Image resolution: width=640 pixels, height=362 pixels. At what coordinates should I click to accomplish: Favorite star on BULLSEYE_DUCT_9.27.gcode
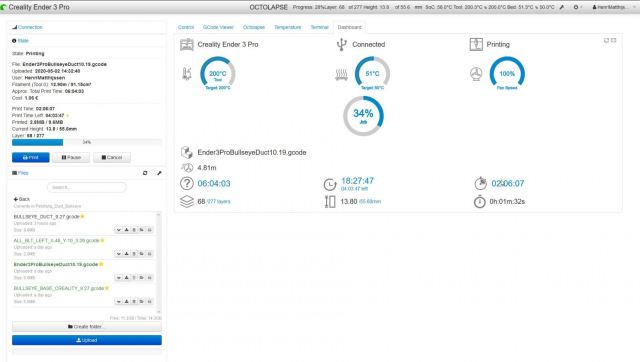click(x=82, y=217)
